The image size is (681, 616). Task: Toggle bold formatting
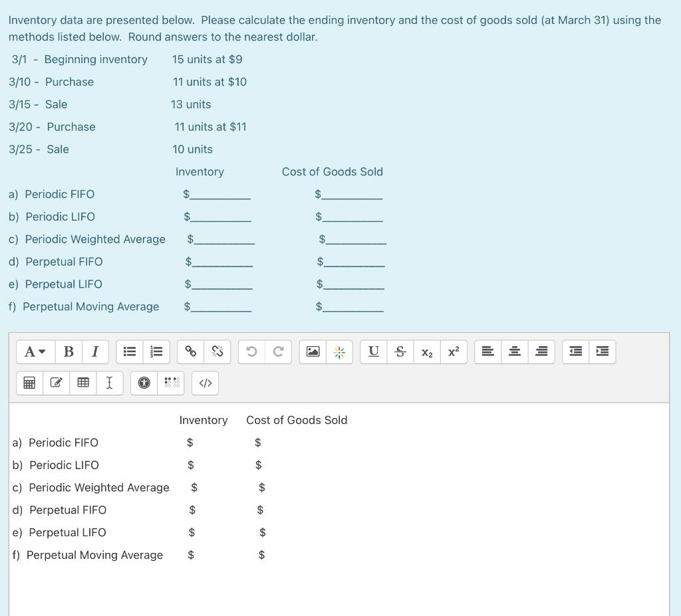68,352
